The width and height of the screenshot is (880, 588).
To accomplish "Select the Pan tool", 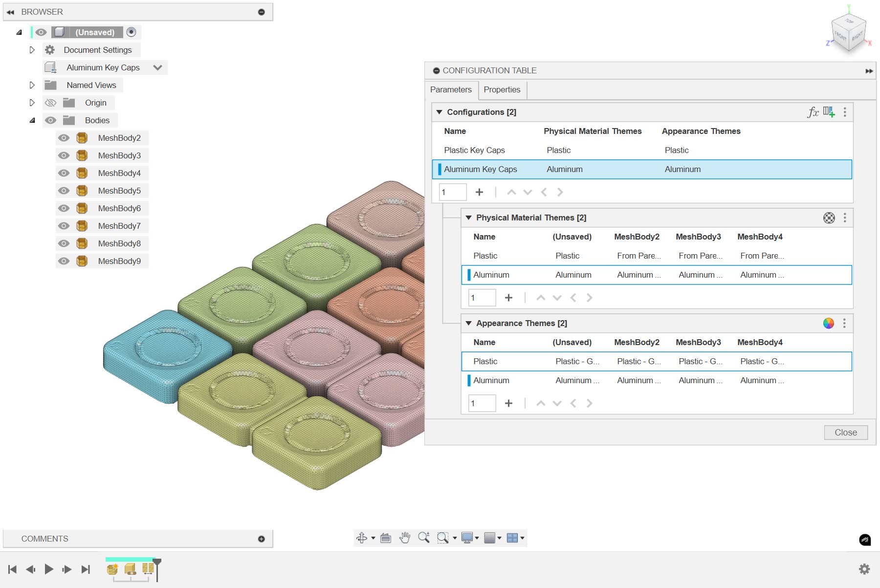I will [x=405, y=538].
